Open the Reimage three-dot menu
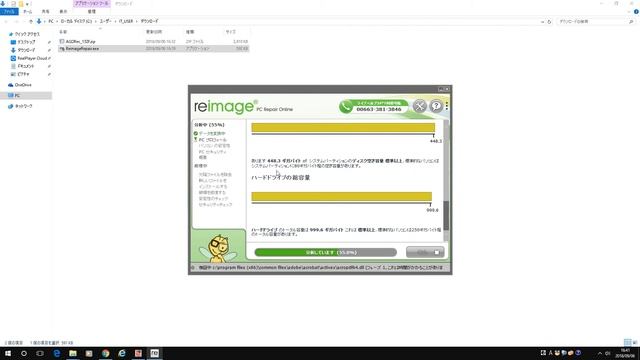The height and width of the screenshot is (360, 640). pyautogui.click(x=447, y=106)
